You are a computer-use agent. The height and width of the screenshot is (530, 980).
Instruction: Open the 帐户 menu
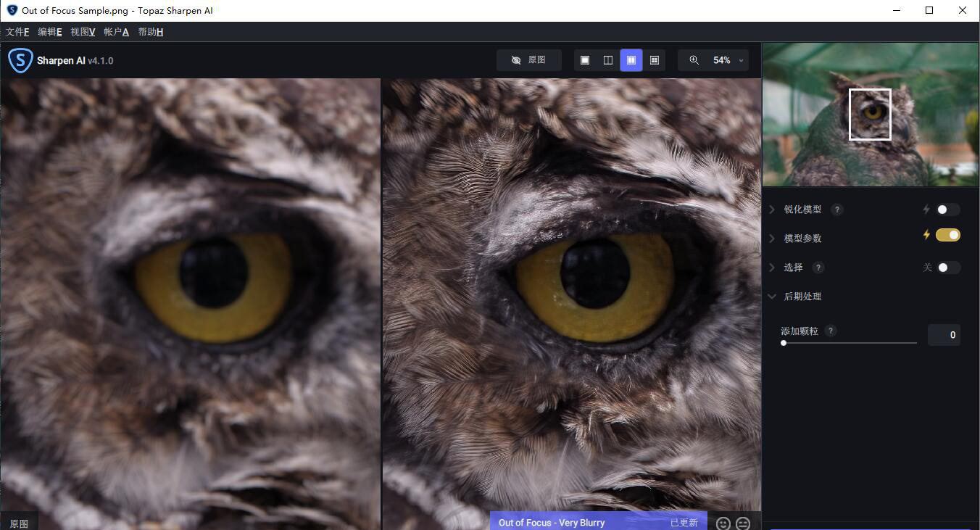(116, 32)
